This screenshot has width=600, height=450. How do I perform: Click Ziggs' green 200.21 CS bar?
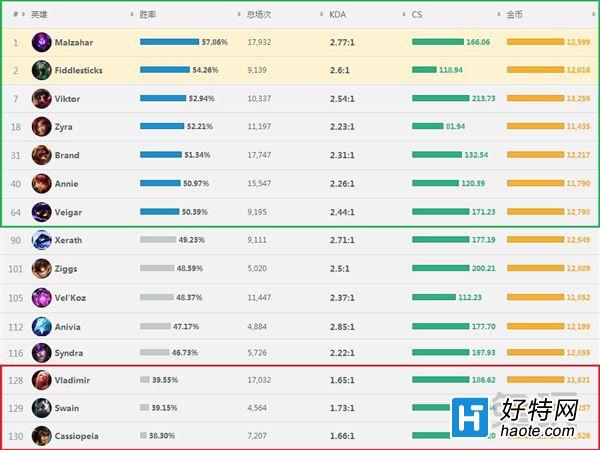[x=440, y=268]
